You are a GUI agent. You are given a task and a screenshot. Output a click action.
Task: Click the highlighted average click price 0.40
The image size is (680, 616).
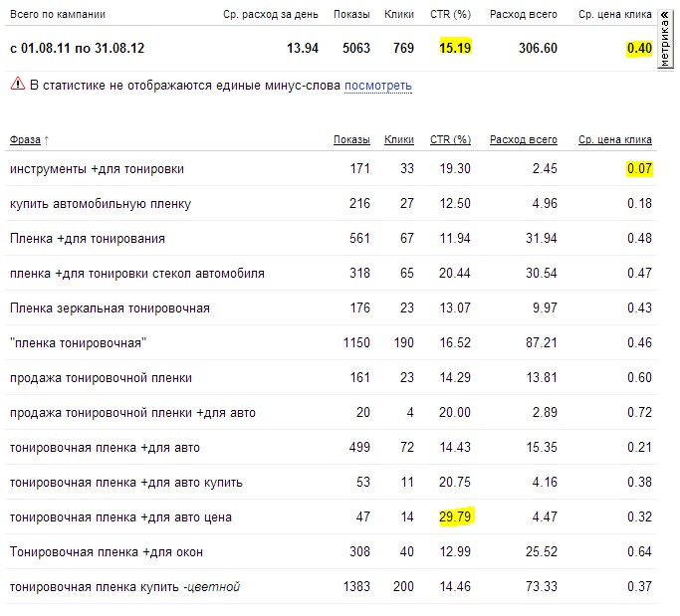coord(639,48)
